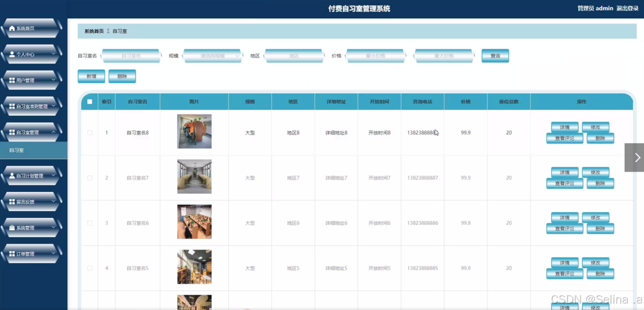The width and height of the screenshot is (644, 310).
Task: Click the 价格 column header
Action: (x=466, y=102)
